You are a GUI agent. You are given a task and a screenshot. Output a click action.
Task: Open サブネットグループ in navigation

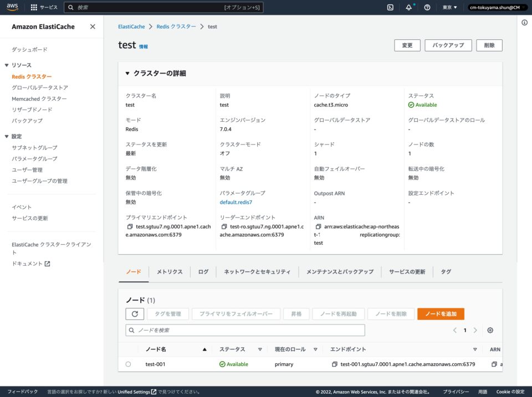click(34, 147)
